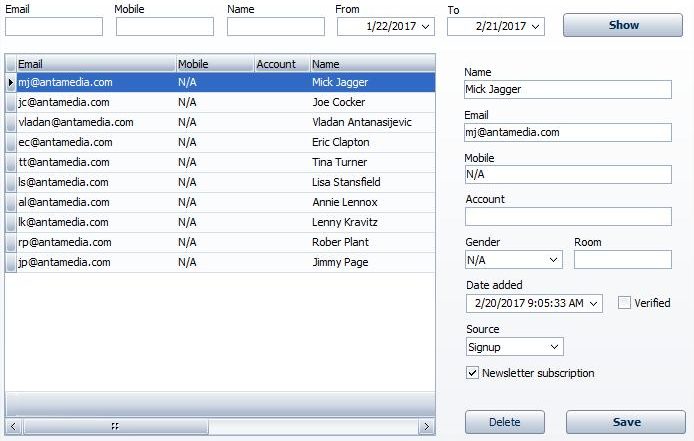Click the Name filter field
Screen dimensions: 694x441
point(276,27)
